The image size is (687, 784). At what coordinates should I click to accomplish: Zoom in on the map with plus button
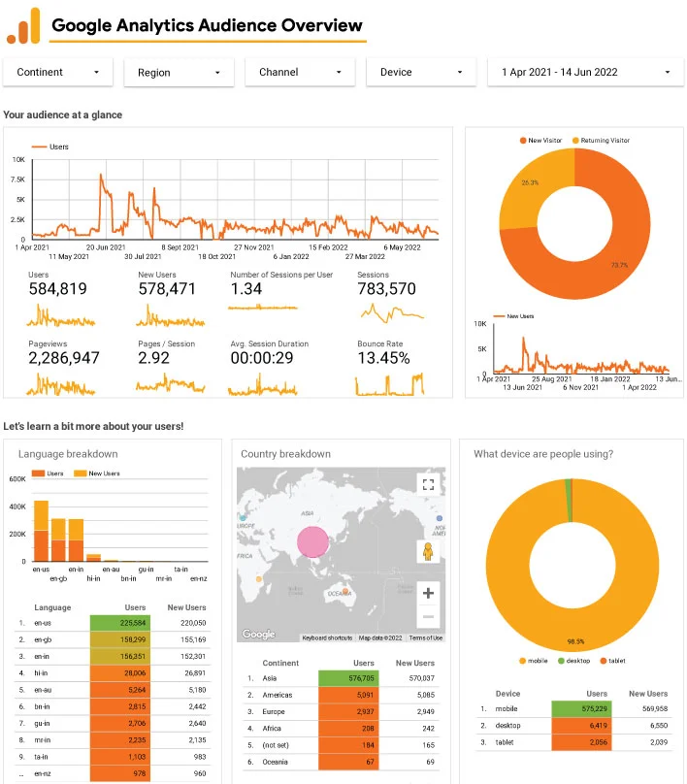coord(428,593)
